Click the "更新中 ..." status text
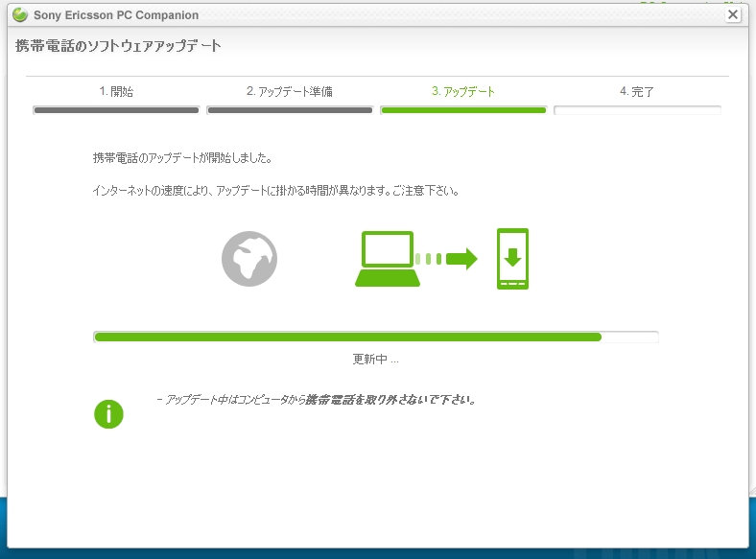756x559 pixels. pos(375,360)
